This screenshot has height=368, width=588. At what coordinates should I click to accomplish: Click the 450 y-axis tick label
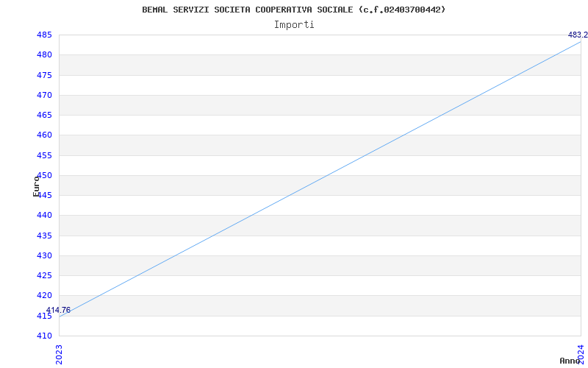(44, 175)
